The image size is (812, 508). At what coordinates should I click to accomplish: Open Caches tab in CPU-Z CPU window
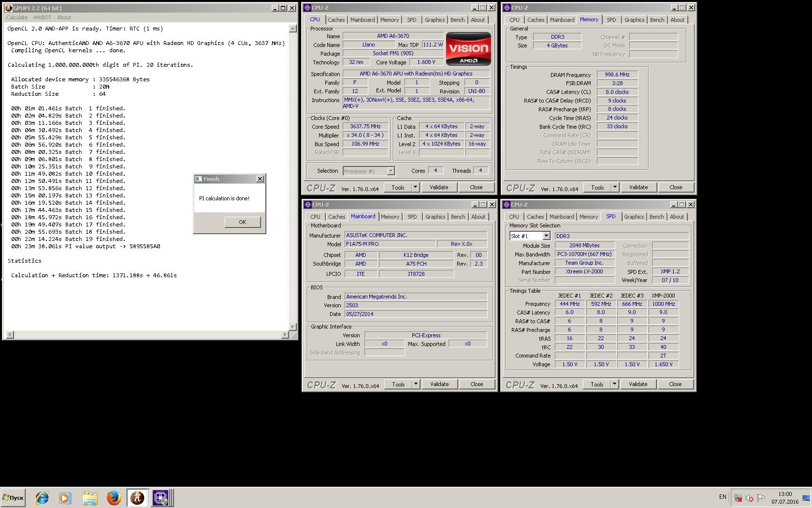pos(336,20)
